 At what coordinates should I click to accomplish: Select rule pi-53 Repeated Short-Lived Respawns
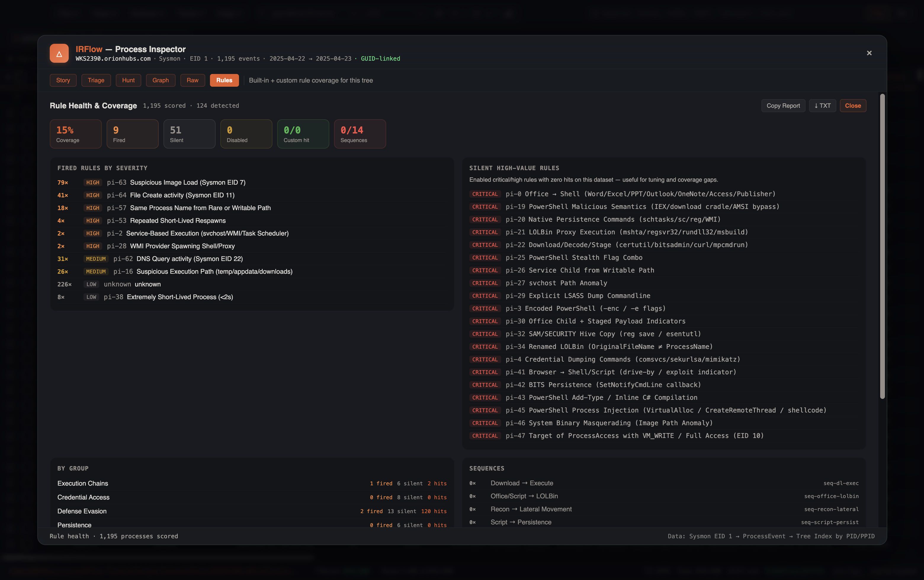[x=252, y=220]
